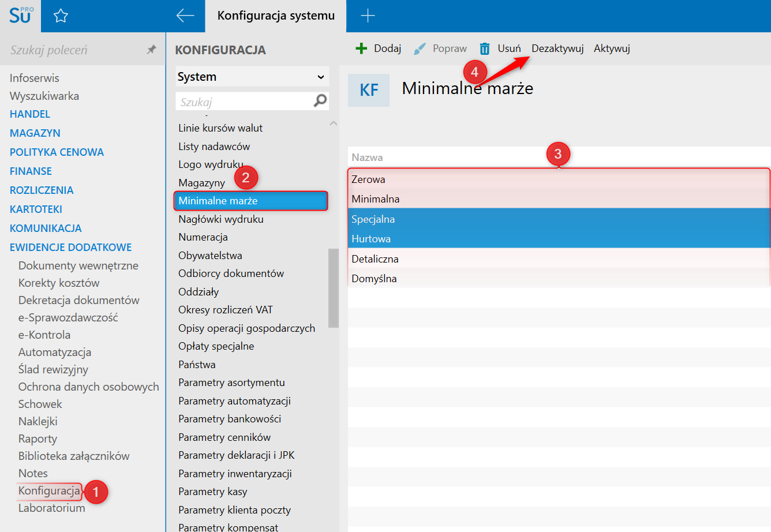Image resolution: width=771 pixels, height=532 pixels.
Task: Collapse the EWIDENCJE DODATKOWE section
Action: pos(70,248)
